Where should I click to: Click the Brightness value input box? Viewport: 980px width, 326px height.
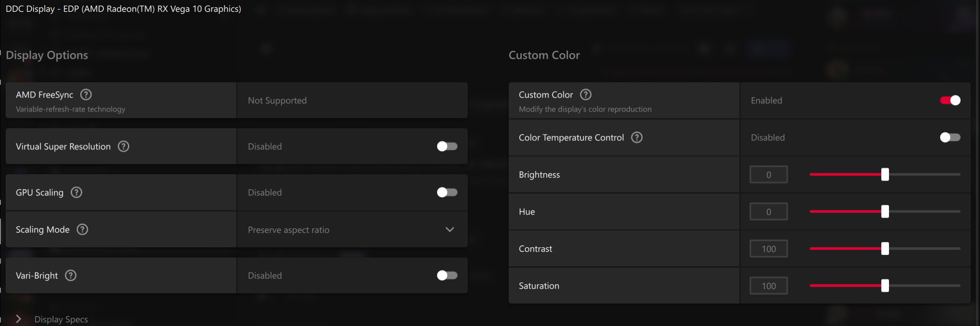pyautogui.click(x=768, y=175)
